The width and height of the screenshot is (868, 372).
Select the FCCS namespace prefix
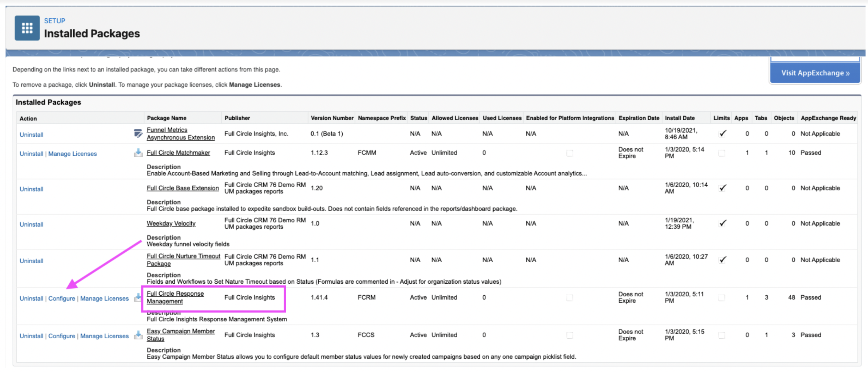pyautogui.click(x=366, y=335)
